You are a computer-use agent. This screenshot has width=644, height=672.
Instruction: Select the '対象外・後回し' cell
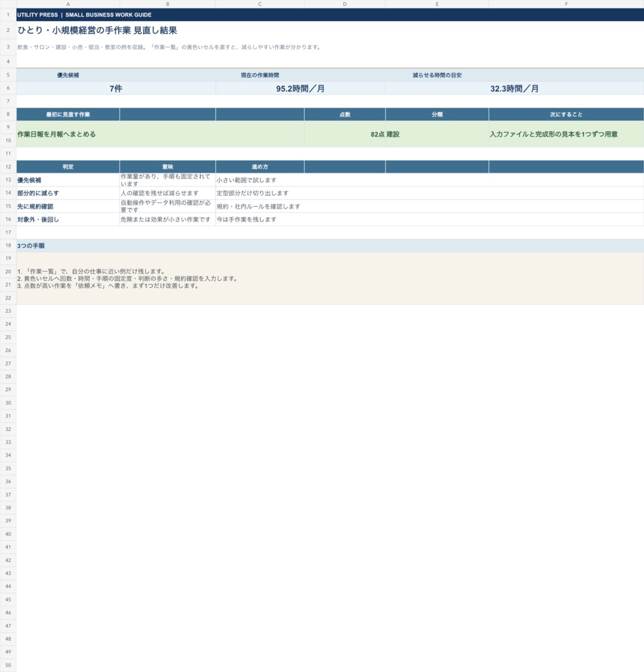[x=68, y=219]
